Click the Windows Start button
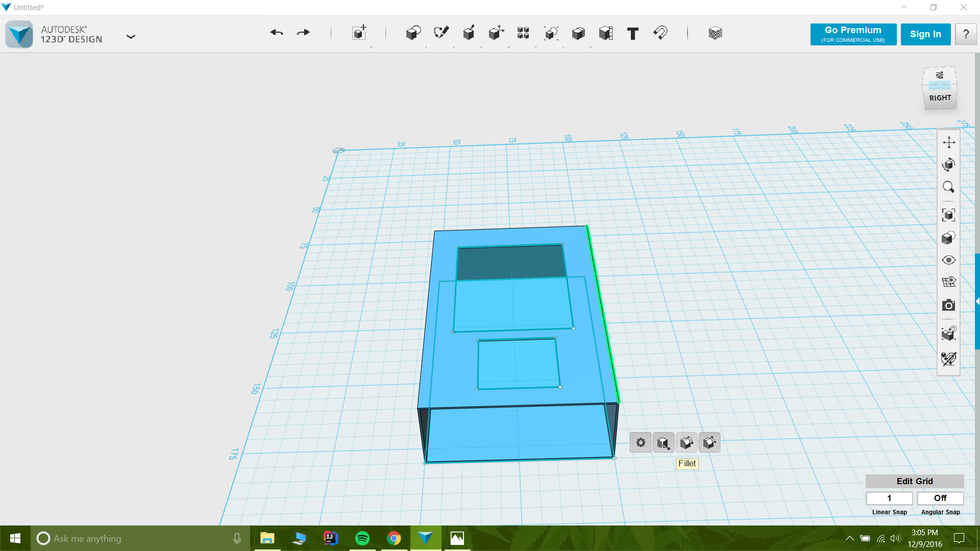The height and width of the screenshot is (551, 980). [x=15, y=538]
